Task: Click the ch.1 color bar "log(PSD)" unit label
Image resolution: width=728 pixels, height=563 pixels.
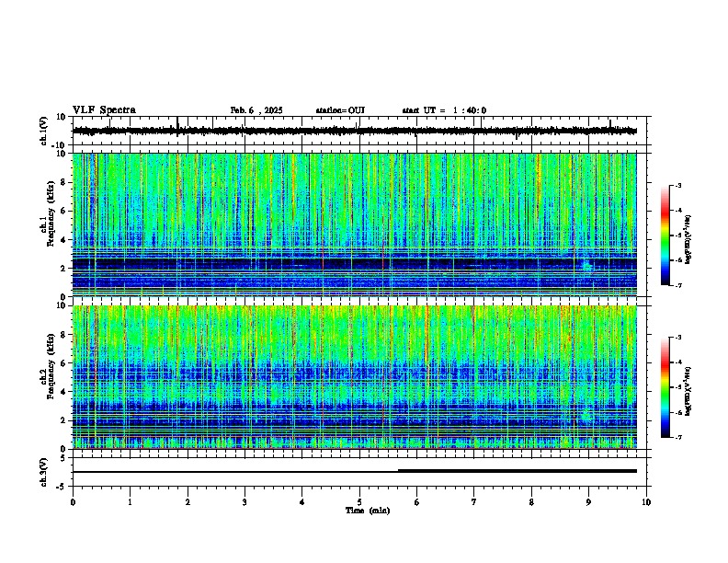Action: coord(688,239)
